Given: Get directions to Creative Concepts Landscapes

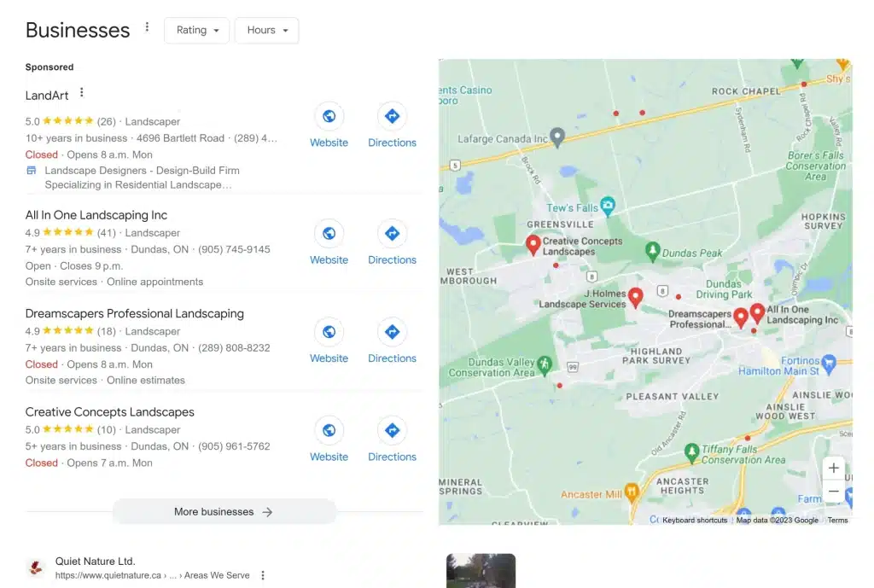Looking at the screenshot, I should [x=392, y=430].
